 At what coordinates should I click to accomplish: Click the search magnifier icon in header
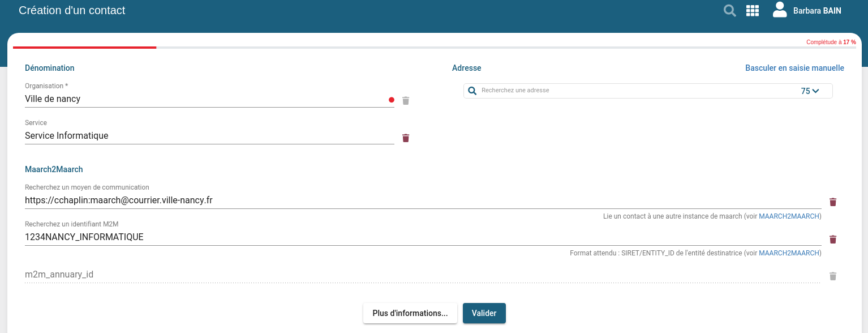pyautogui.click(x=730, y=11)
